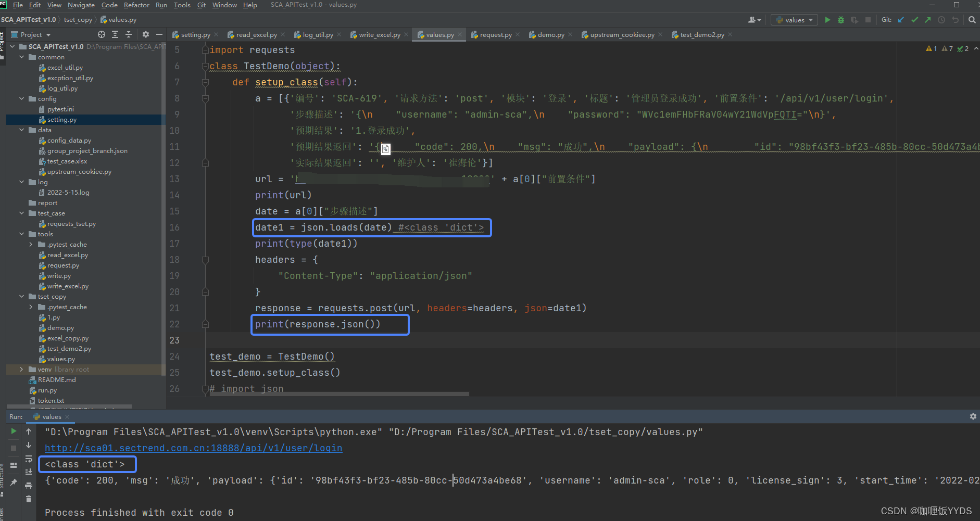Commit changes with the green Git checkmark
This screenshot has height=521, width=980.
(x=915, y=20)
